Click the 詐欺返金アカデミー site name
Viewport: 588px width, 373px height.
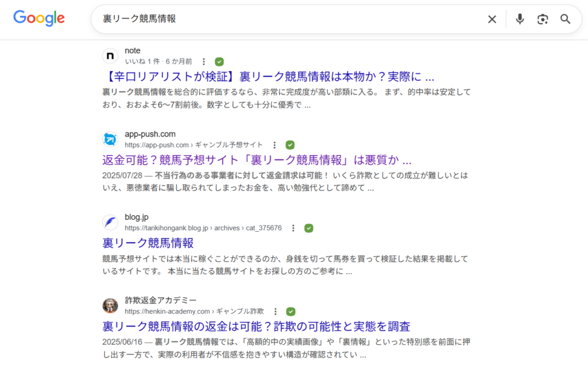[161, 301]
